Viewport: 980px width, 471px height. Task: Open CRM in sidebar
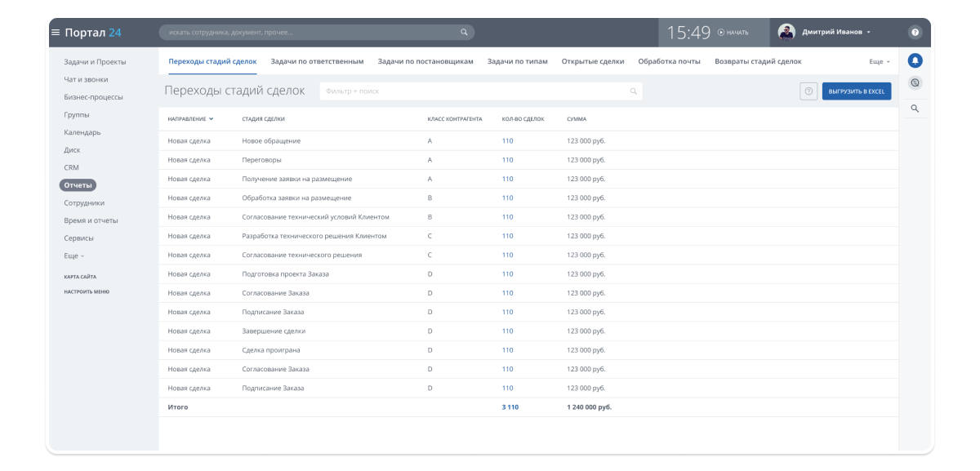(x=71, y=167)
